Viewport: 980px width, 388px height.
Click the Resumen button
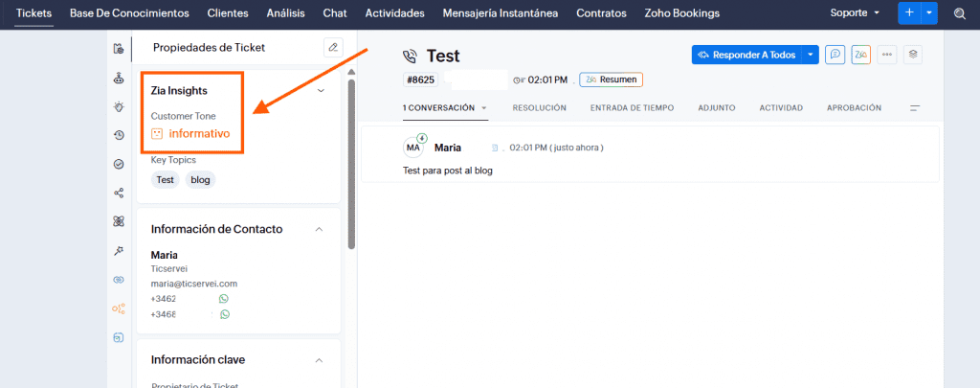(611, 80)
